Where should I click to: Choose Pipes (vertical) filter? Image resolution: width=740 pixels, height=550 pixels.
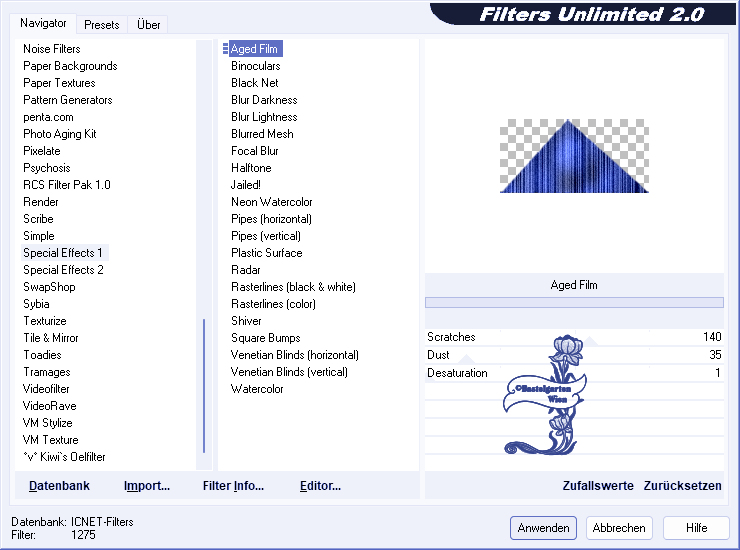click(266, 236)
